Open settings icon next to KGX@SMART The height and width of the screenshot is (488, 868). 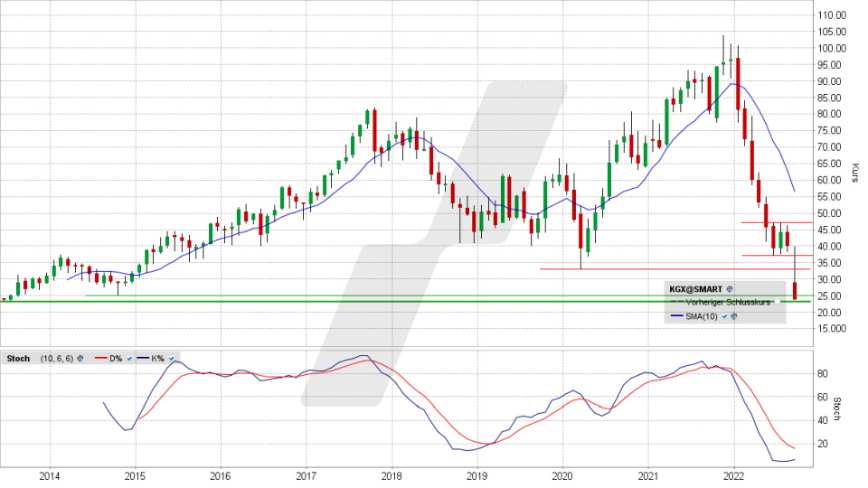(730, 289)
